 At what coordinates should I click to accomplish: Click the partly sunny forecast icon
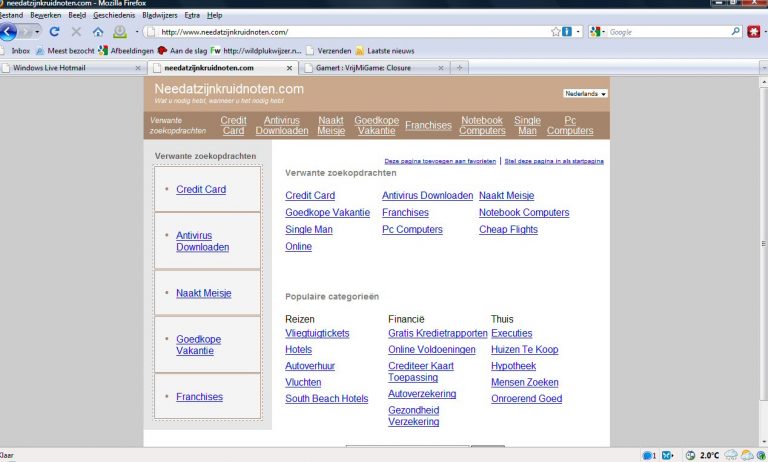pos(747,455)
